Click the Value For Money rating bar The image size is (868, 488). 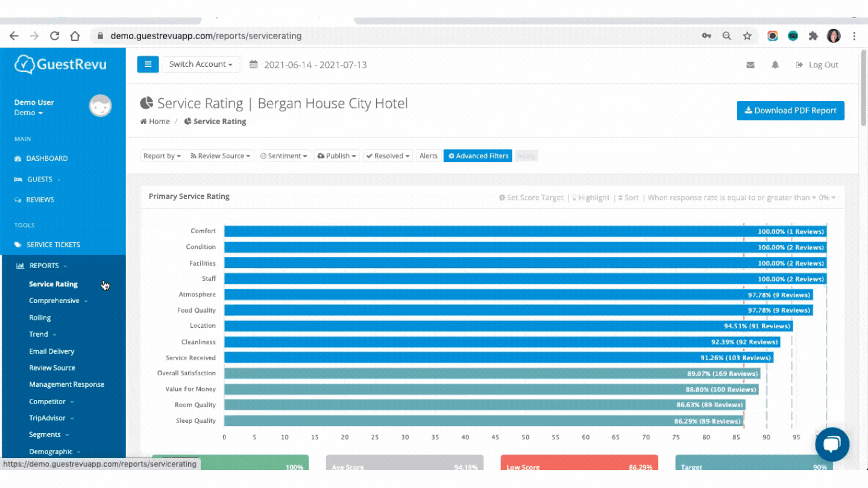coord(491,389)
